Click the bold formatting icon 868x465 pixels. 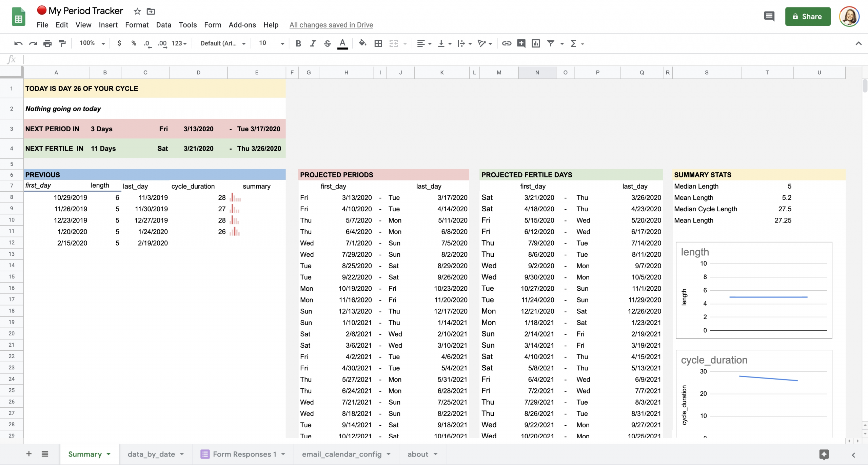tap(298, 43)
